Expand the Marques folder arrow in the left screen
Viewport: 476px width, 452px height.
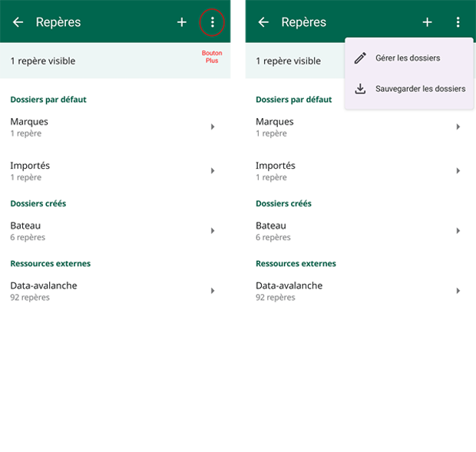click(x=213, y=127)
